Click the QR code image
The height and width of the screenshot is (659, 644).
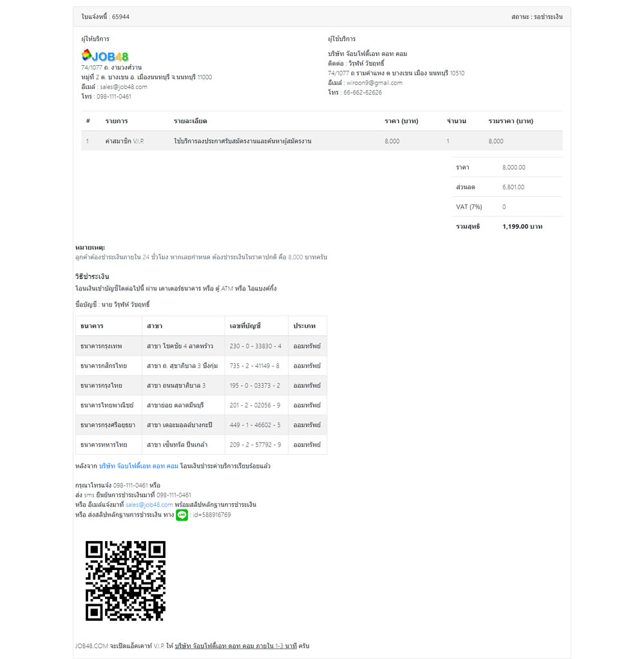pos(126,580)
